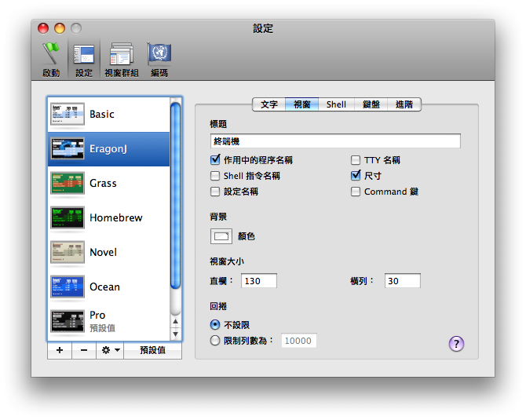The height and width of the screenshot is (420, 526).
Task: Toggle the 作用中的程序名稱 checkbox
Action: (216, 160)
